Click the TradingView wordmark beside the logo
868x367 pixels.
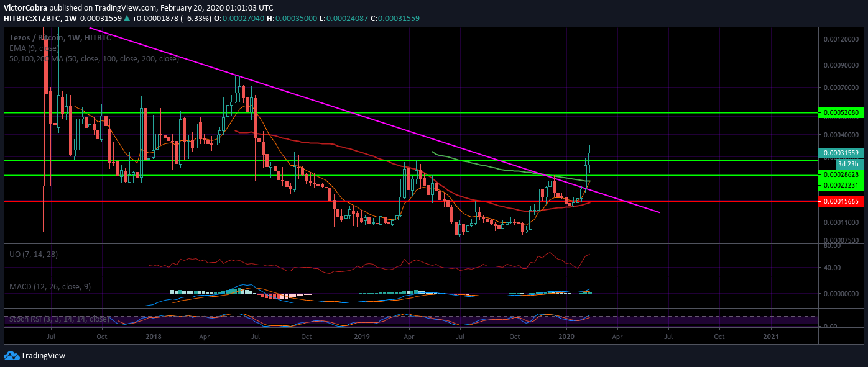(43, 356)
